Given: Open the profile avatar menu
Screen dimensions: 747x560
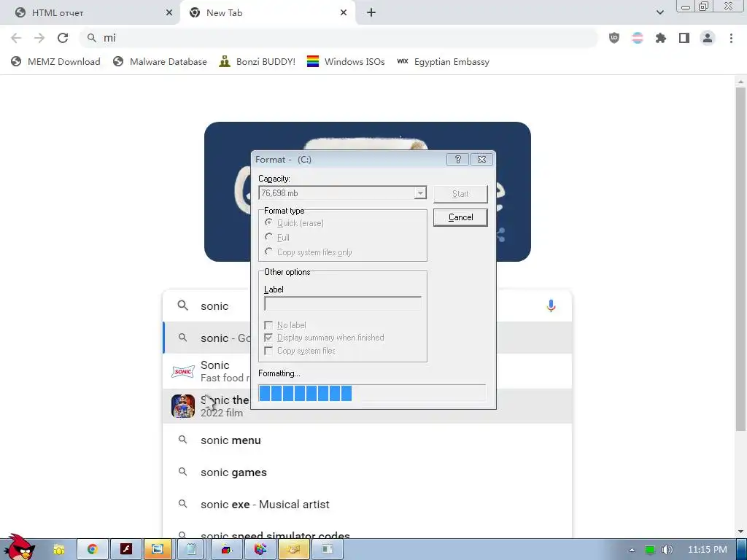Looking at the screenshot, I should pos(708,38).
